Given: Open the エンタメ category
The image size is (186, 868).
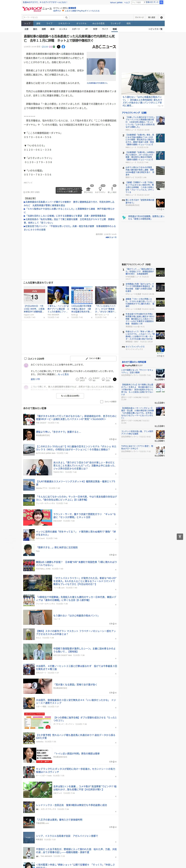Looking at the screenshot, I should pyautogui.click(x=63, y=29).
